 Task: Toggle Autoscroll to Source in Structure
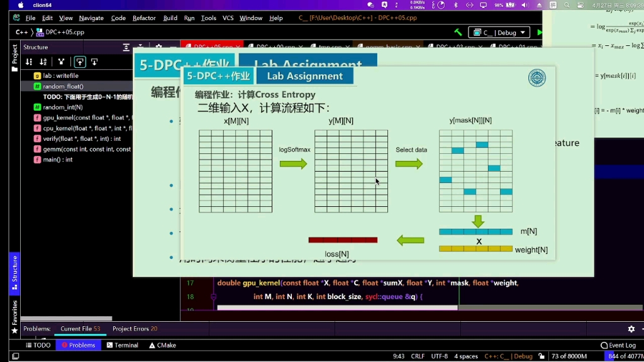(80, 62)
